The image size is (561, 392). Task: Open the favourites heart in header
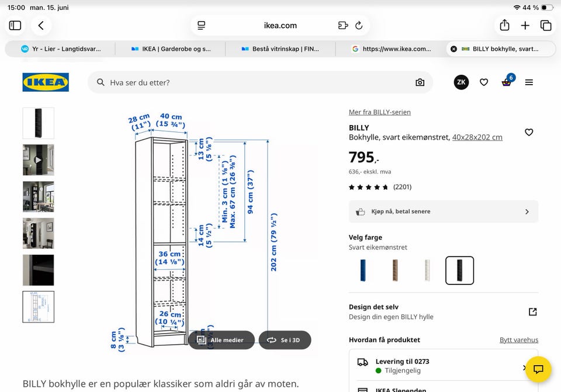(484, 82)
